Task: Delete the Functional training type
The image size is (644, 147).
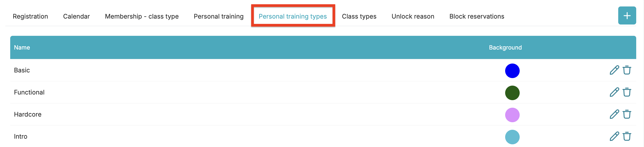Action: [x=627, y=92]
